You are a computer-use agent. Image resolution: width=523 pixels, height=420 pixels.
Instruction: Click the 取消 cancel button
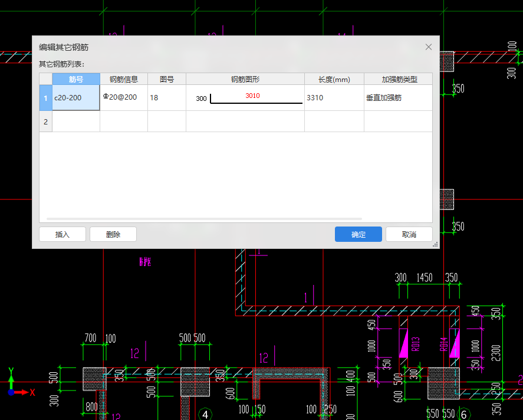pos(409,234)
